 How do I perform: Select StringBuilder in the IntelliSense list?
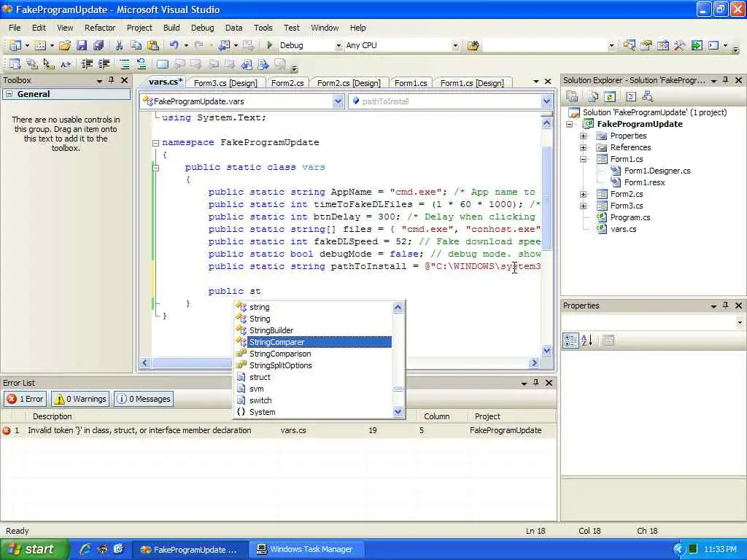(x=271, y=330)
